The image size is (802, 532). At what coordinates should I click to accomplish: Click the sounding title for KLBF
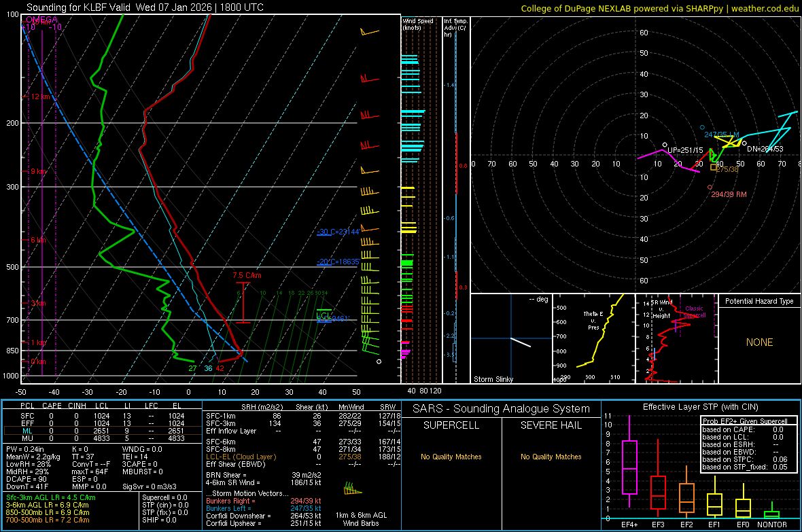pos(145,7)
